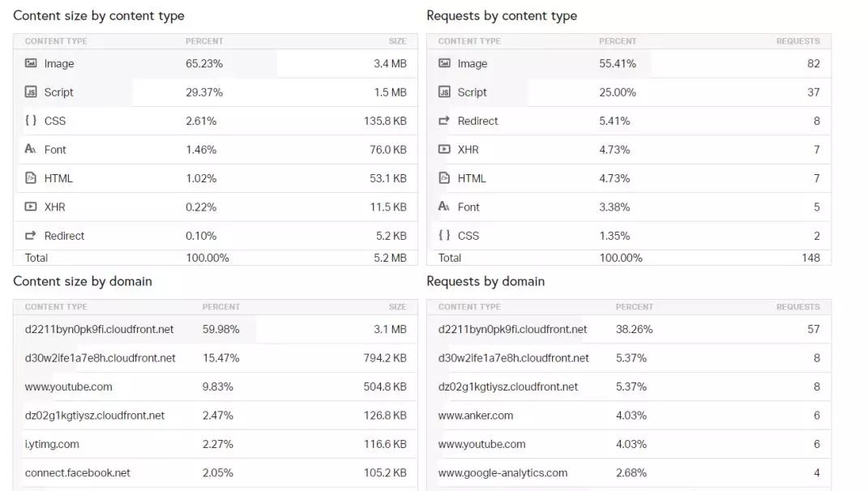Click the Redirect arrow icon in Requests table
868x491 pixels.
pos(444,121)
